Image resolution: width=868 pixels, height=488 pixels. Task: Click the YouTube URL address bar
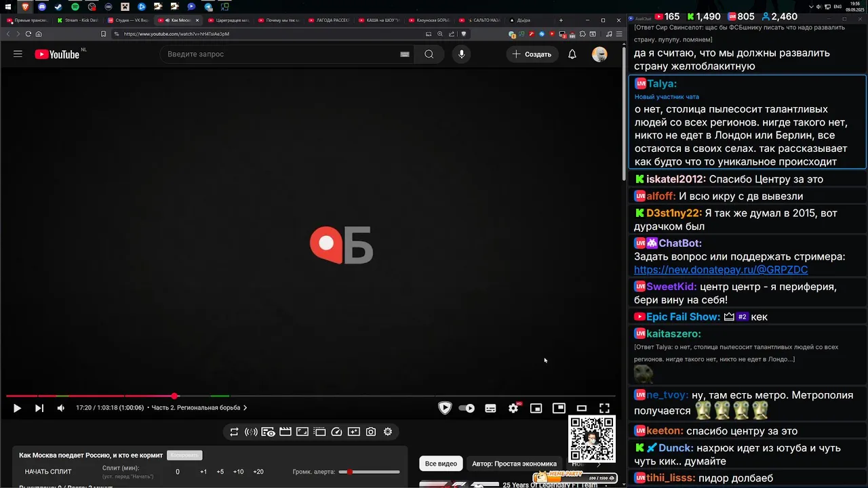[271, 34]
